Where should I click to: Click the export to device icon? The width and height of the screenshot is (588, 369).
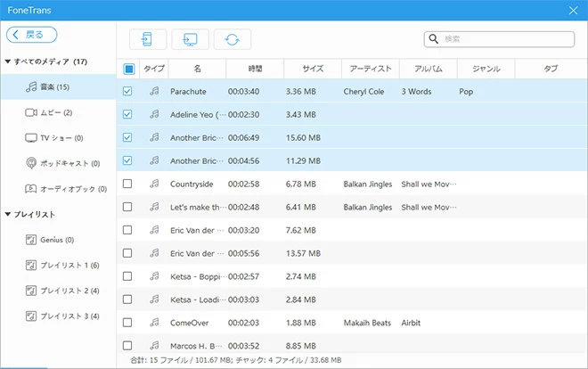148,39
